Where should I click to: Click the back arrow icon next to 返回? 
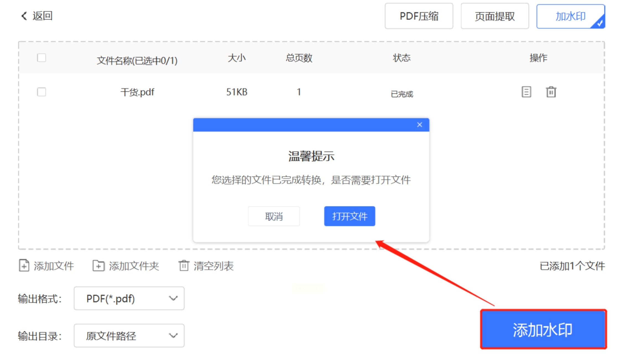pyautogui.click(x=24, y=16)
